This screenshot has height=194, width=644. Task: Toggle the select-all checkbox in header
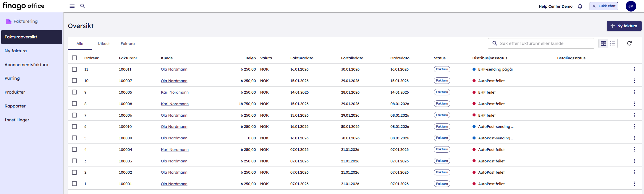75,58
